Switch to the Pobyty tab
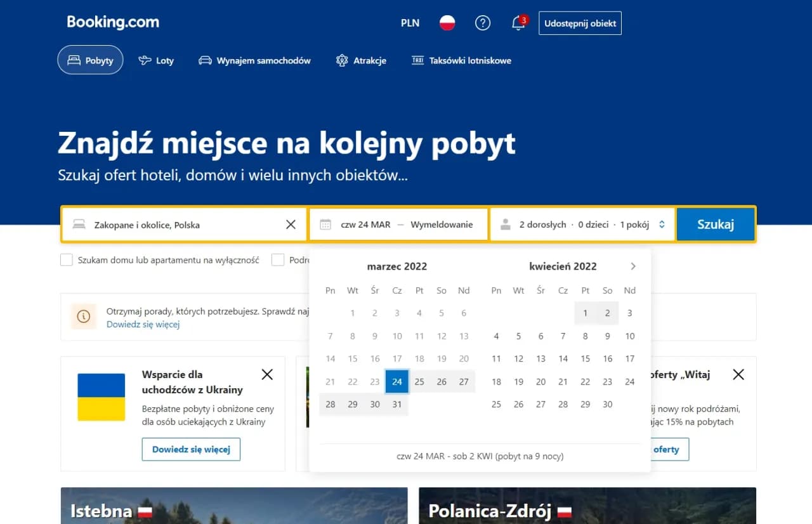Viewport: 812px width, 524px height. pyautogui.click(x=90, y=60)
